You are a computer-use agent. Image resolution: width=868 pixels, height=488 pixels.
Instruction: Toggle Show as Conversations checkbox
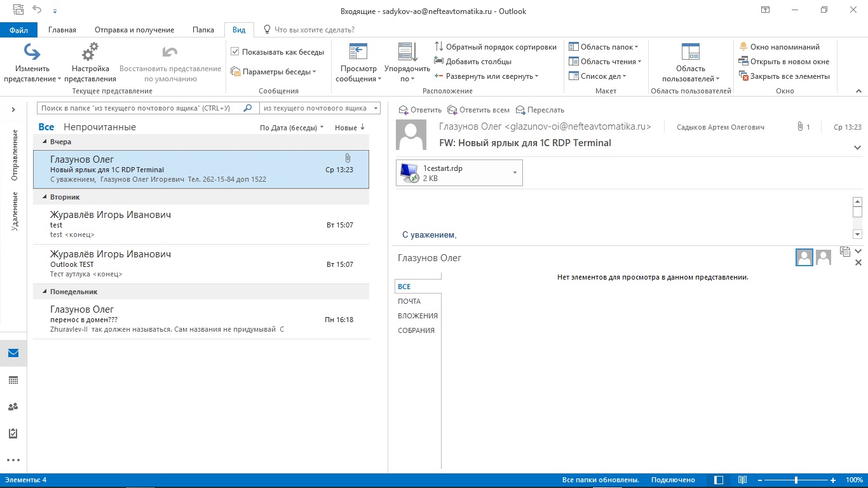pos(235,51)
